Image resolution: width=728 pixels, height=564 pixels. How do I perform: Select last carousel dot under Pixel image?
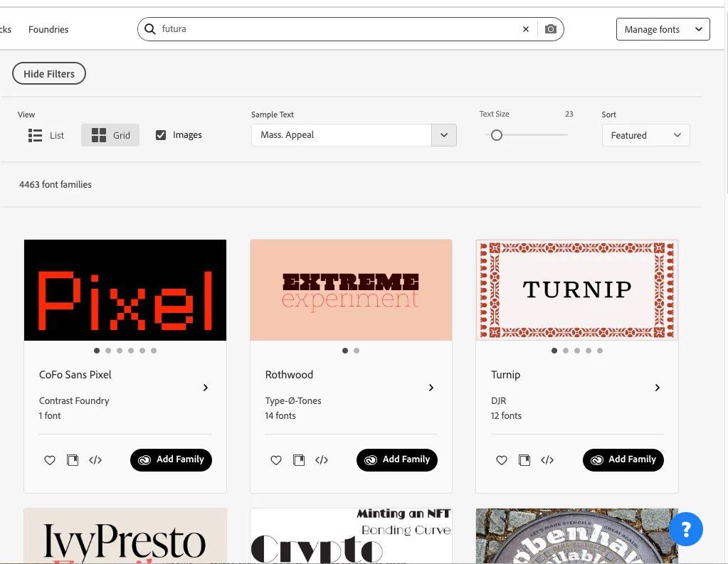point(154,351)
